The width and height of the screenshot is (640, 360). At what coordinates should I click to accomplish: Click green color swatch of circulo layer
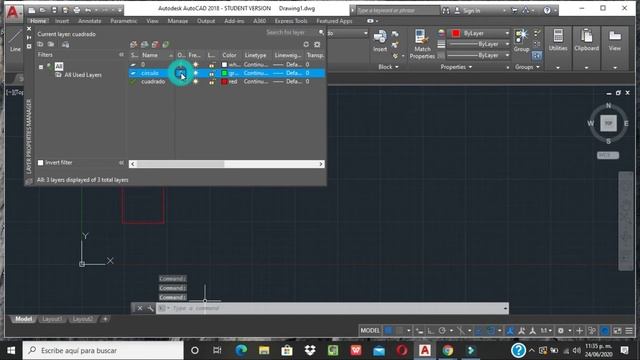[224, 73]
